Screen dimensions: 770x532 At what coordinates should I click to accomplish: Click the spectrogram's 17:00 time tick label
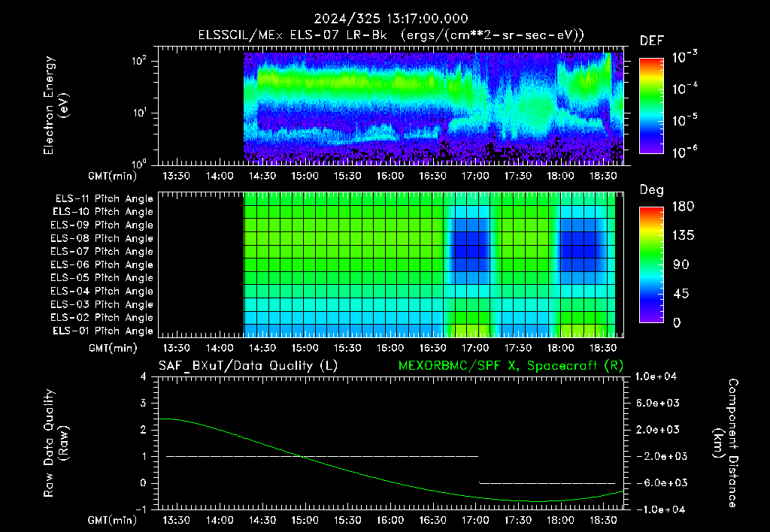475,176
